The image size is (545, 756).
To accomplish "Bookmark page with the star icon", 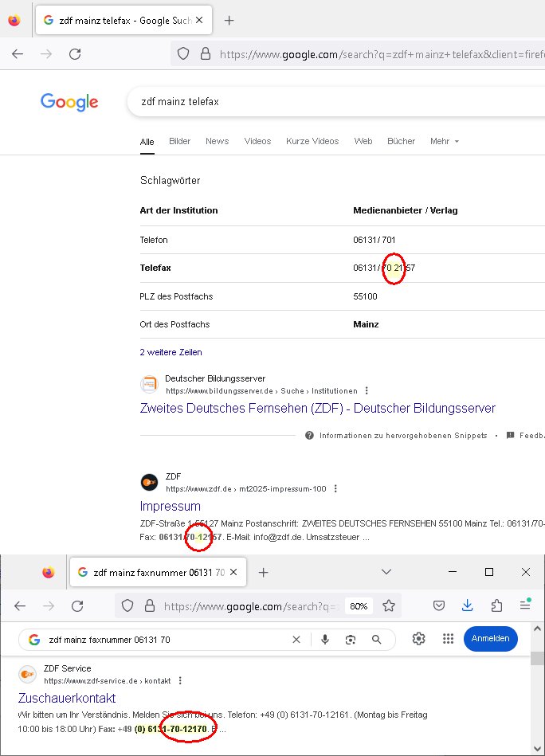I will coord(389,606).
